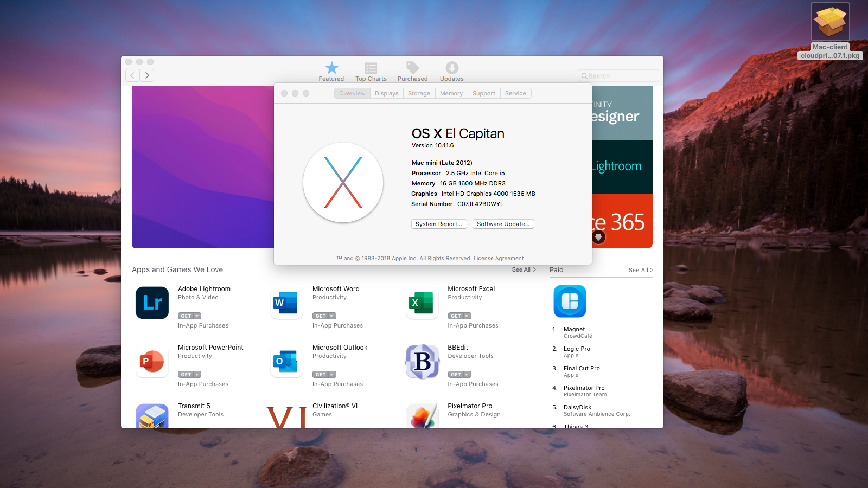Switch to the Support tab
The image size is (868, 488).
click(x=484, y=93)
